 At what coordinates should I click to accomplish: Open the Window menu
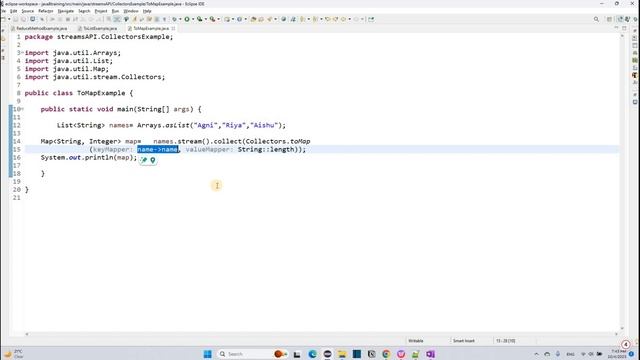click(131, 11)
